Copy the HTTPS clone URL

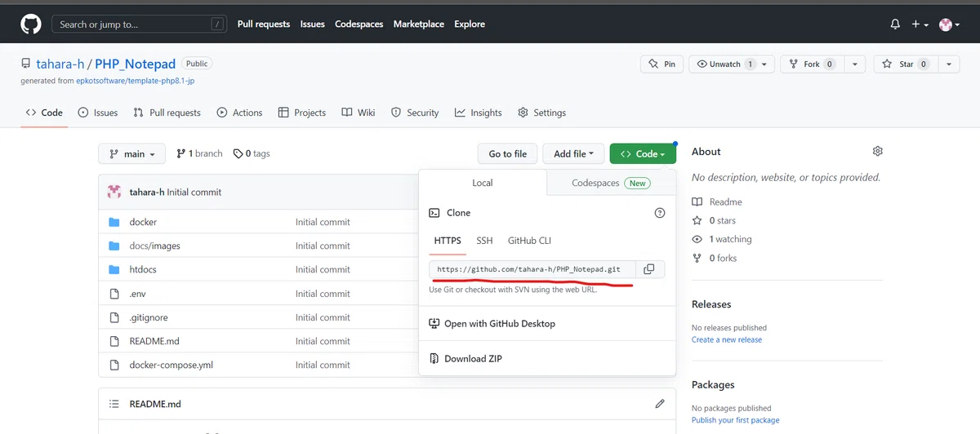tap(649, 269)
